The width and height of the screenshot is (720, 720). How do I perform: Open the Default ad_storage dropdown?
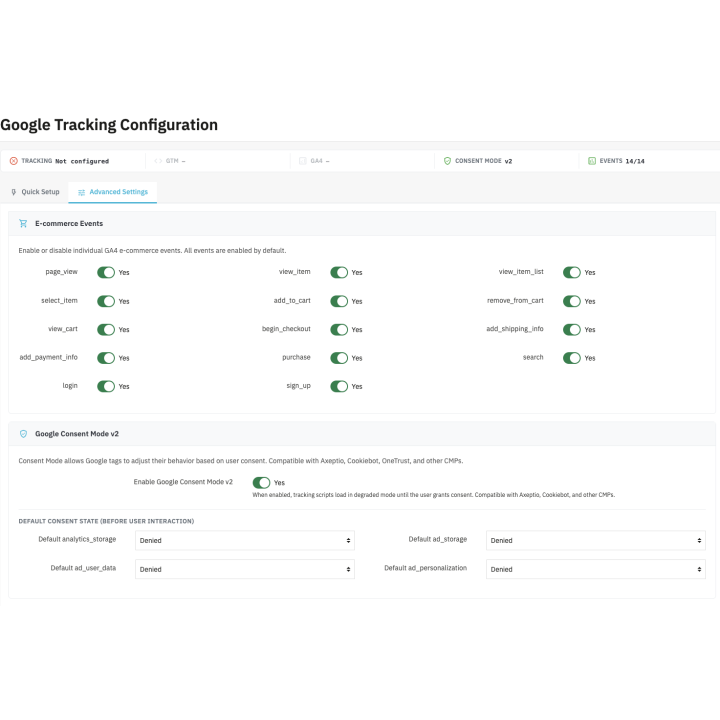[596, 540]
